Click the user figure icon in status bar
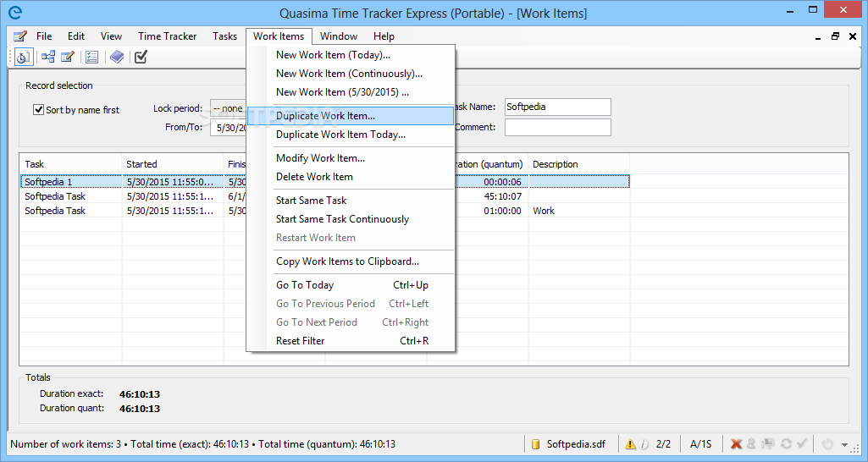The width and height of the screenshot is (868, 462). pyautogui.click(x=751, y=443)
